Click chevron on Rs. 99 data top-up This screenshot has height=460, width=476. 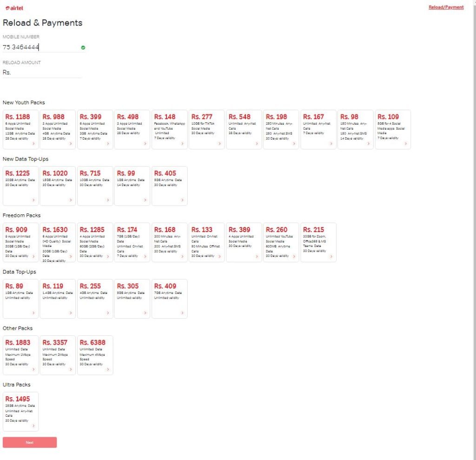tap(145, 200)
